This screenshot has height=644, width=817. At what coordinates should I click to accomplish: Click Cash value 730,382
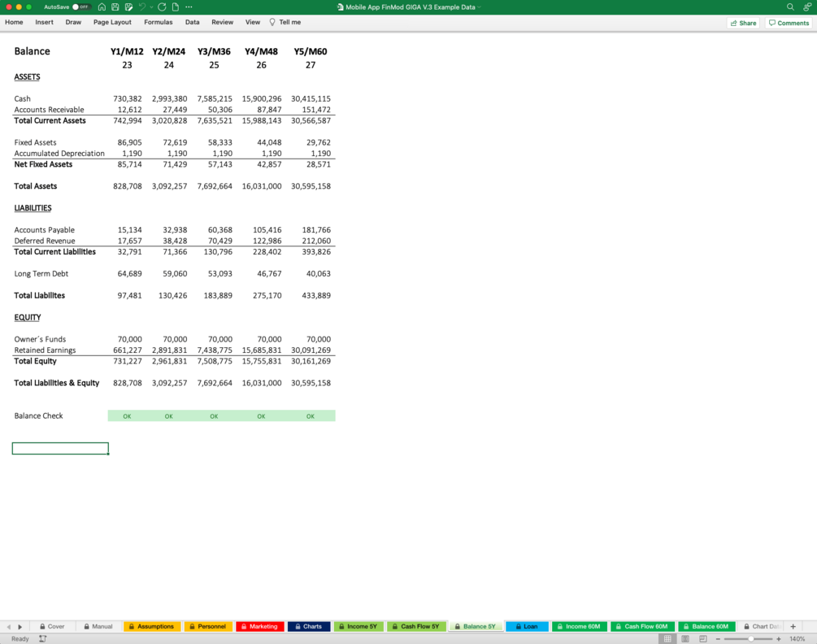[x=128, y=98]
